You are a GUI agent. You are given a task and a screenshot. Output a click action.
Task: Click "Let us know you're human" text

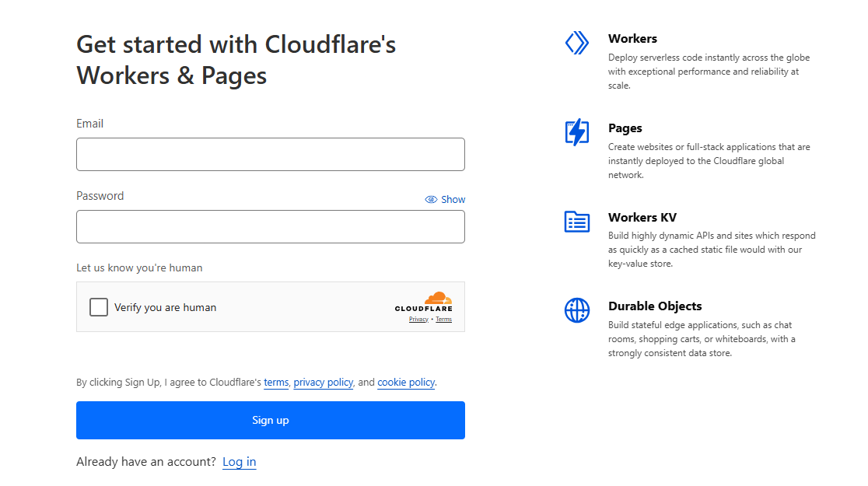(x=139, y=268)
